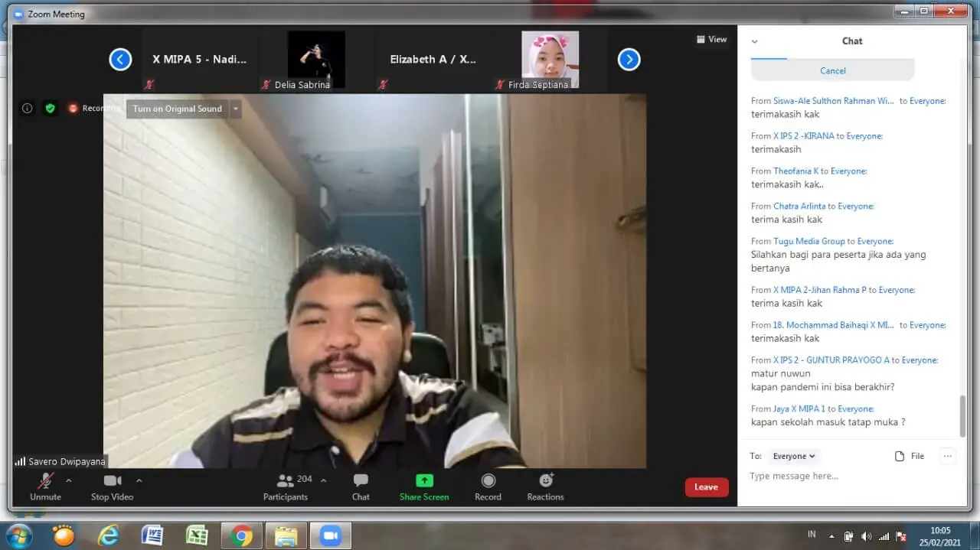Click sender Chatra Arlinta name
The height and width of the screenshot is (550, 980).
[x=799, y=207]
